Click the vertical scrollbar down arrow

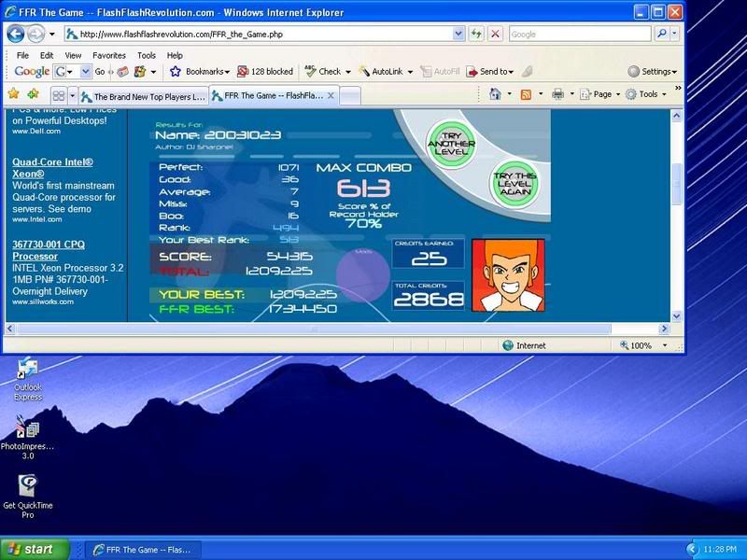(x=676, y=316)
